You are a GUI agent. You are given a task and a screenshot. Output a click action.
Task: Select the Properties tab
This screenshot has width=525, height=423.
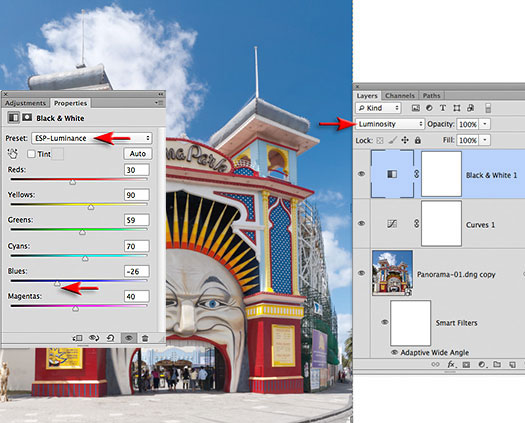[70, 103]
